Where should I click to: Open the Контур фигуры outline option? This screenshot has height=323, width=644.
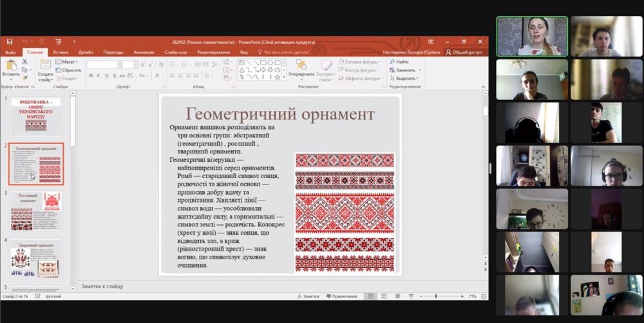[x=357, y=70]
